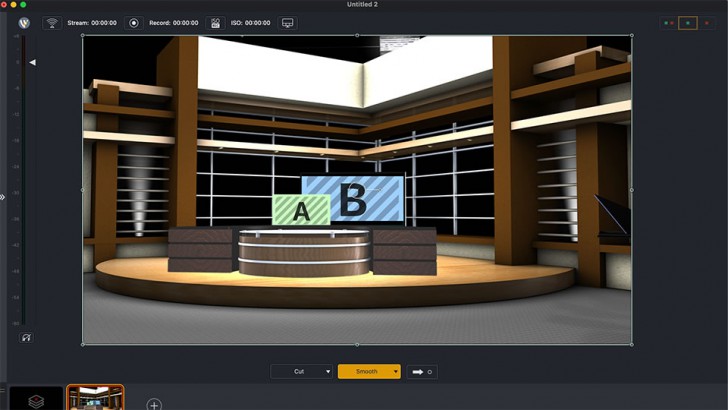The height and width of the screenshot is (410, 728).
Task: Click the Untitled 2 window title
Action: coord(363,4)
